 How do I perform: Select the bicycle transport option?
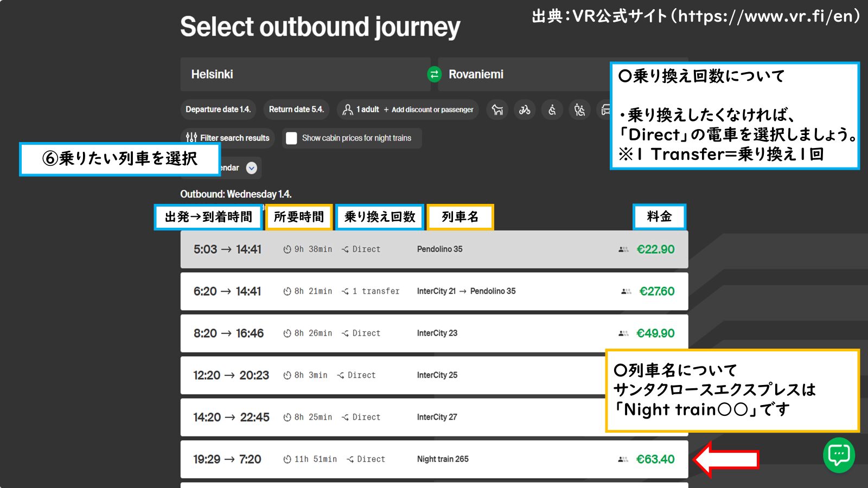pos(525,110)
